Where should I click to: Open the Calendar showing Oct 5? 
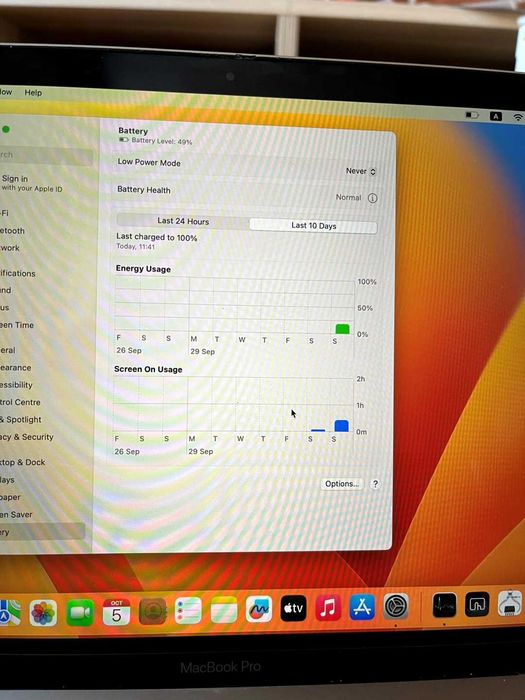point(116,612)
